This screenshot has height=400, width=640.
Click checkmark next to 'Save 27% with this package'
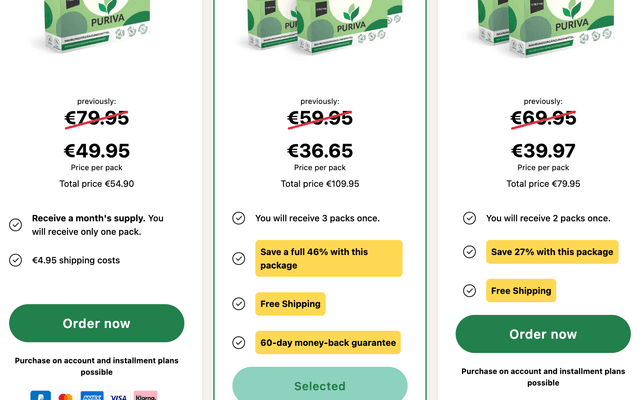point(470,252)
